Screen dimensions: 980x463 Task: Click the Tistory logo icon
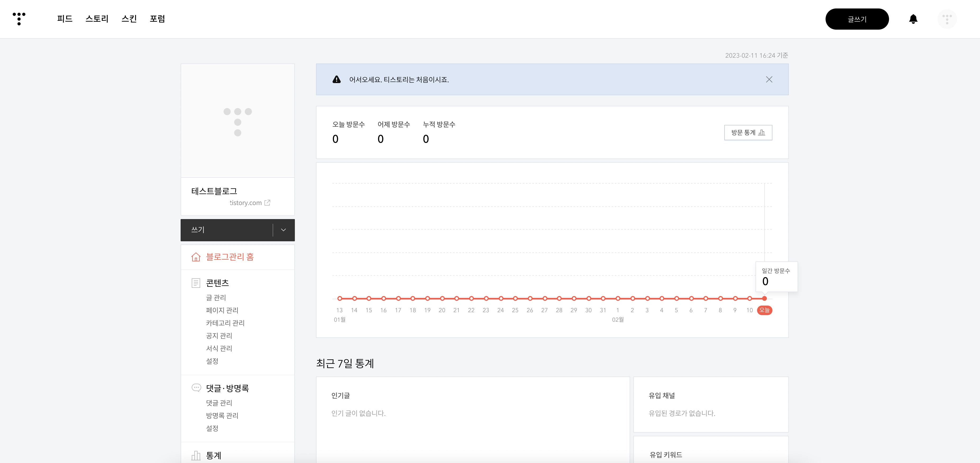(x=19, y=19)
